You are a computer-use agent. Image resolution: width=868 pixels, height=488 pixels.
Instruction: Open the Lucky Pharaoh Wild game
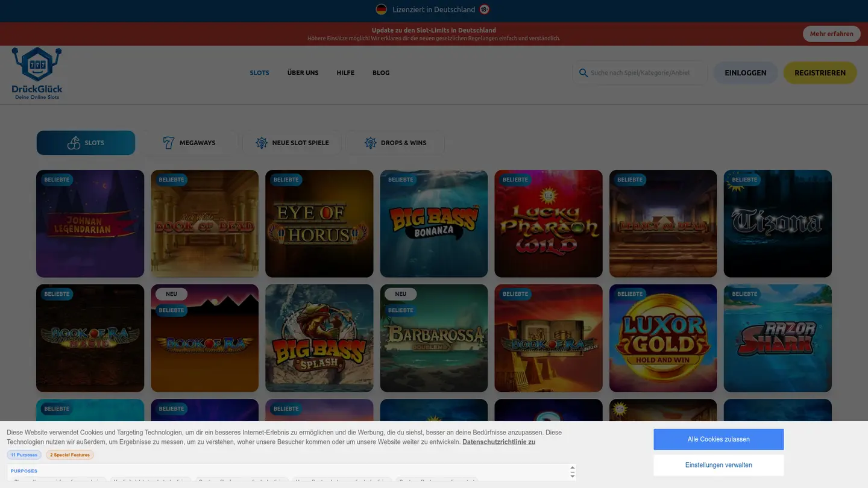[549, 224]
